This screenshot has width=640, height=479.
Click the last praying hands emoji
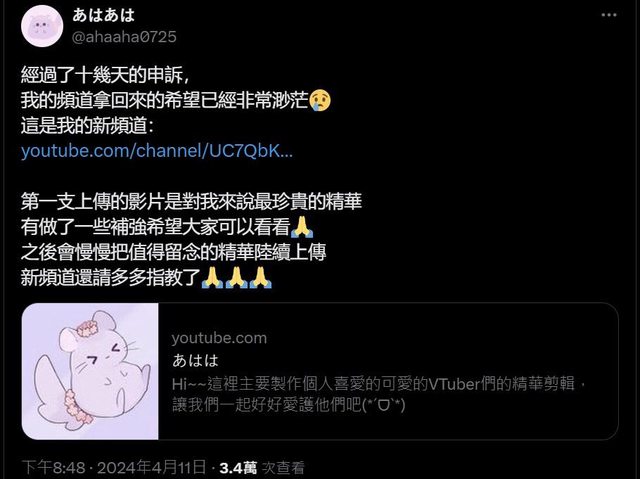[x=261, y=278]
